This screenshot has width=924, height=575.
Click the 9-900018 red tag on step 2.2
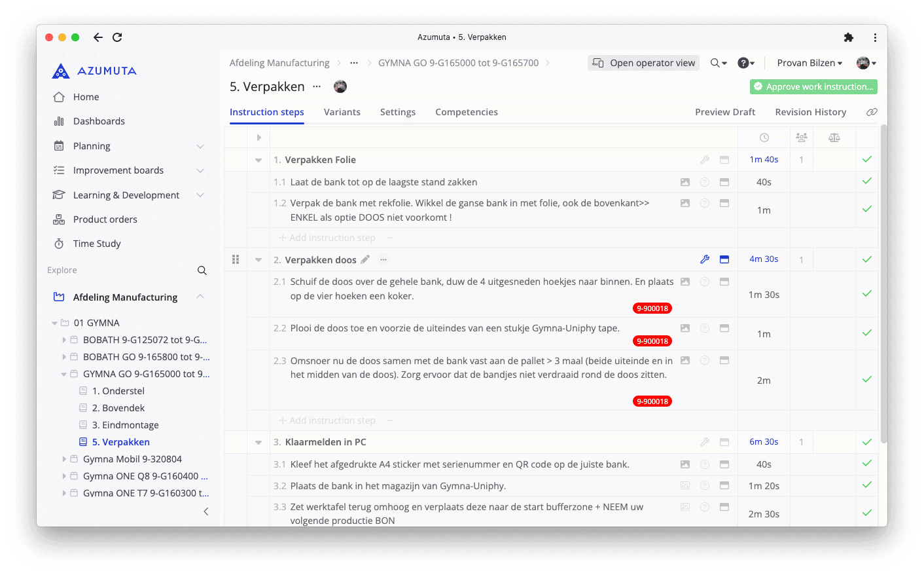(652, 341)
